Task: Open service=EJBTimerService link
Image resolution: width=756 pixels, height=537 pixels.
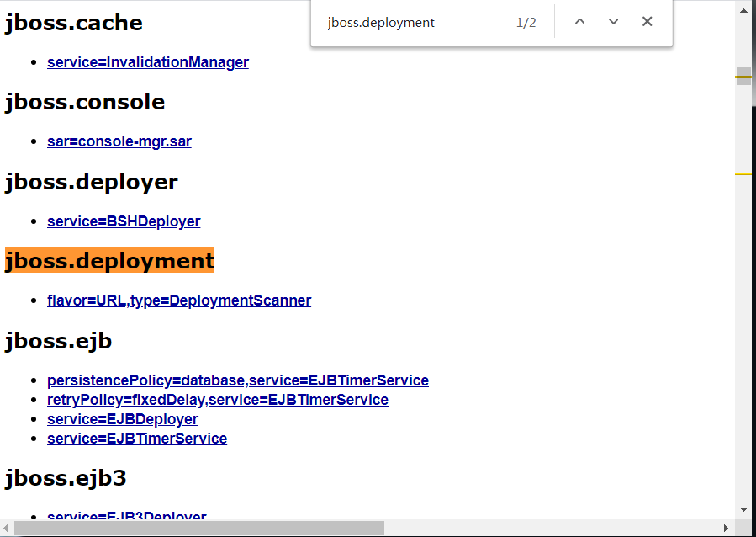Action: [137, 439]
